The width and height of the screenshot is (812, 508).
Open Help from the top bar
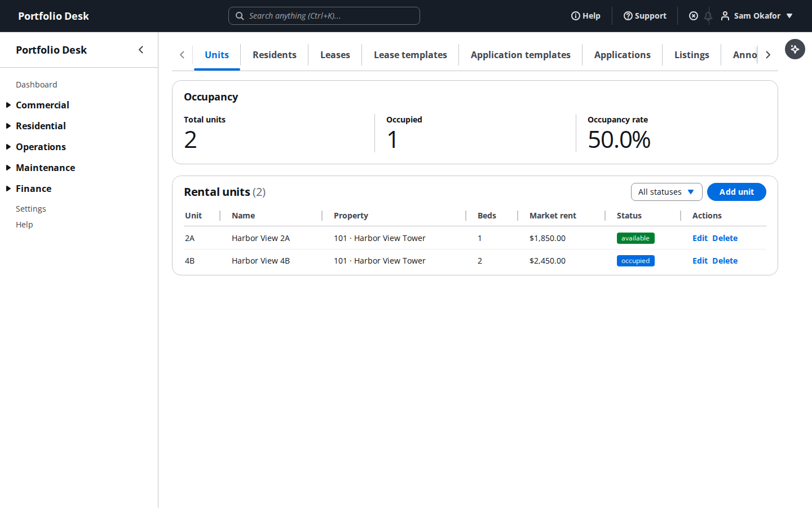(x=586, y=16)
